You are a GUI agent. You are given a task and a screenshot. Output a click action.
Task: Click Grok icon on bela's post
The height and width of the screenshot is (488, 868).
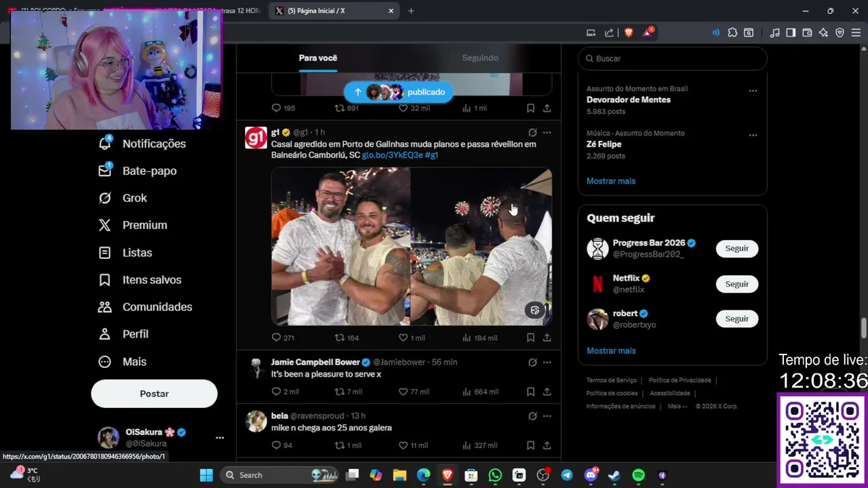(x=532, y=416)
